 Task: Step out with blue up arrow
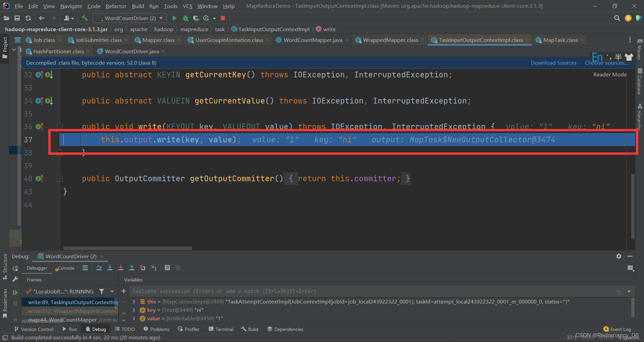(x=132, y=268)
